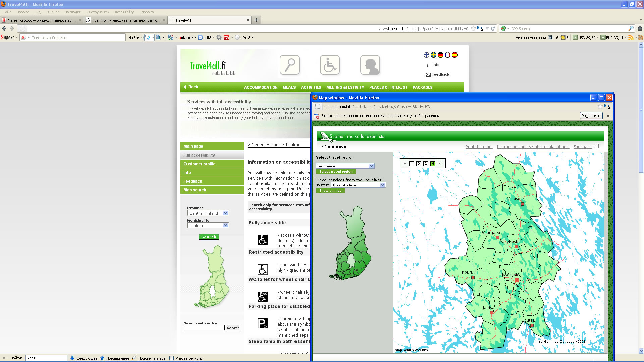Image resolution: width=644 pixels, height=362 pixels.
Task: Click the translate icon in Yandex toolbar
Action: pos(171,38)
